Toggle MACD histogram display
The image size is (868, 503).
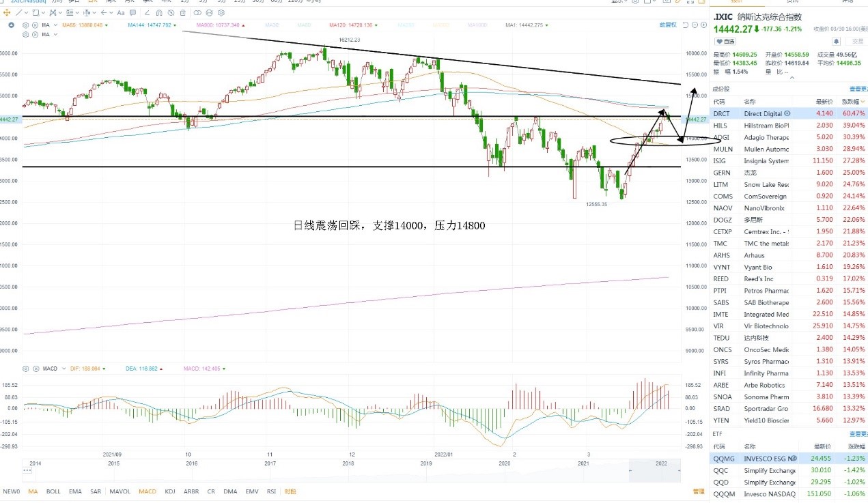[204, 369]
